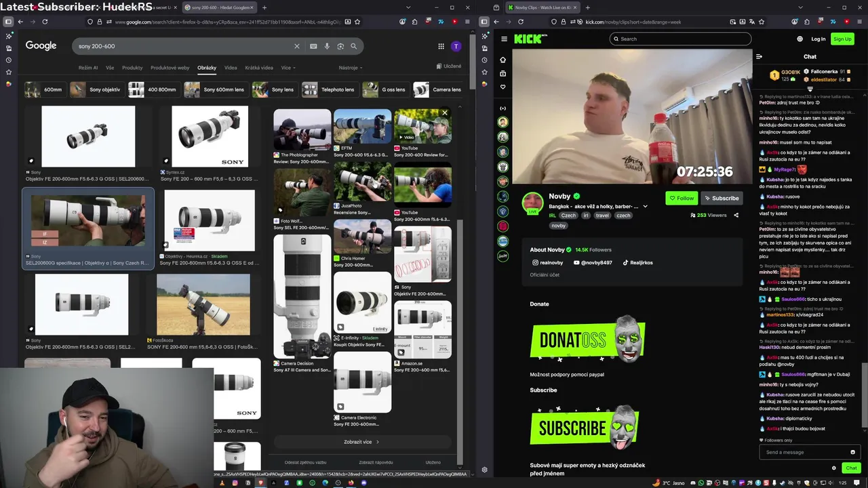Click Log In on Kick
Image resolution: width=868 pixels, height=488 pixels.
(818, 39)
